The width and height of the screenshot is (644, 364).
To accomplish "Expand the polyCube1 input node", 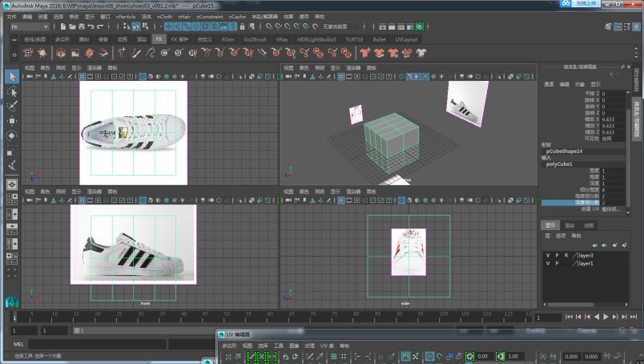I will (x=559, y=164).
